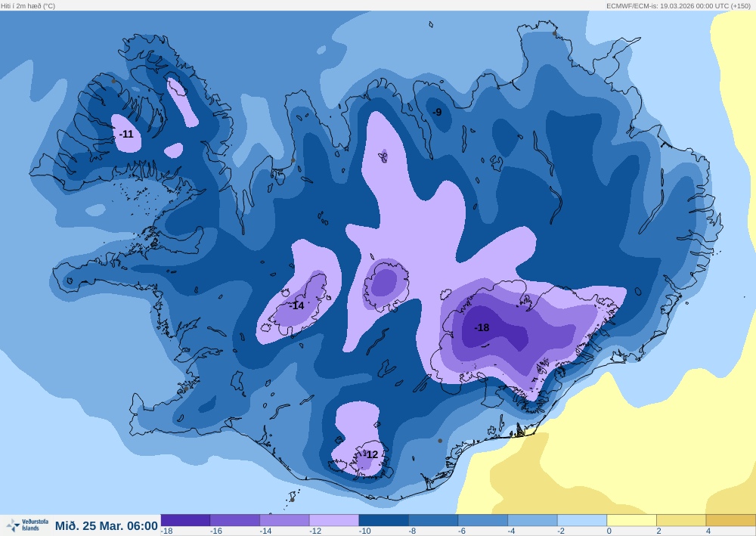
Task: Click the -8 tick label in legend
Action: coord(412,531)
